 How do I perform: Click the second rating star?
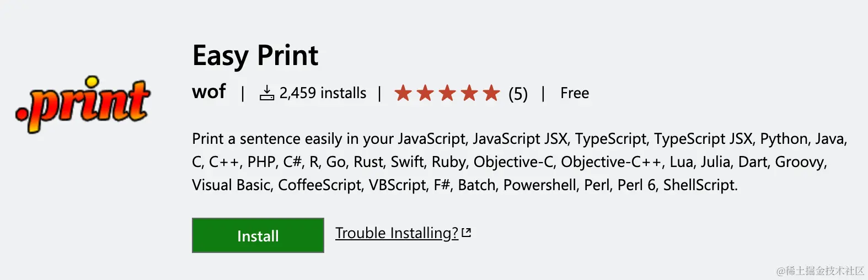point(425,93)
